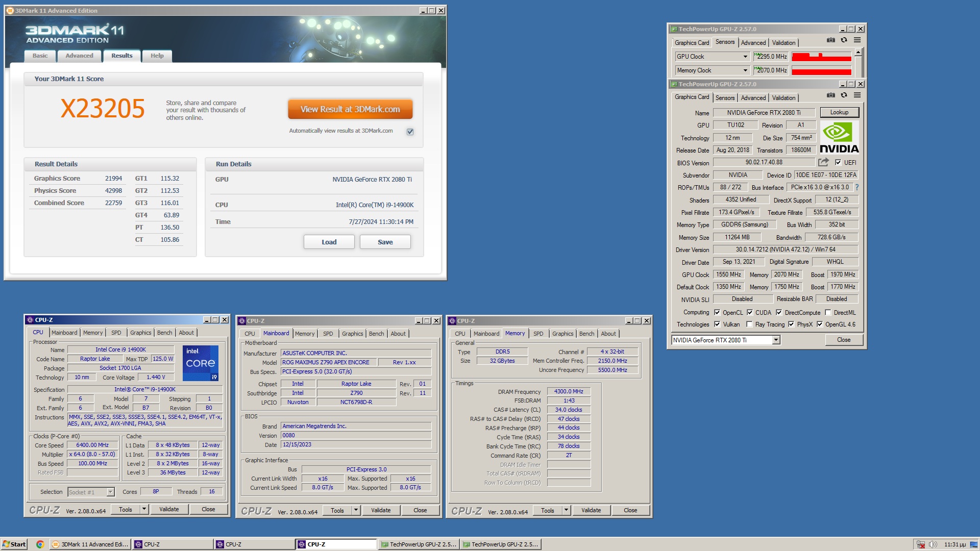This screenshot has width=980, height=551.
Task: Click the Bus Interface question mark icon
Action: click(x=857, y=187)
